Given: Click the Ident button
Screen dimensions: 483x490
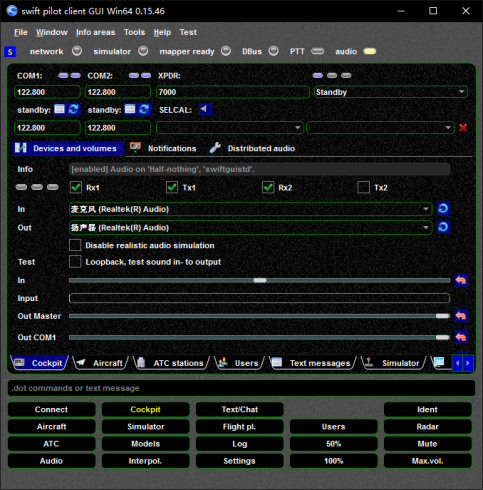Looking at the screenshot, I should (x=427, y=409).
